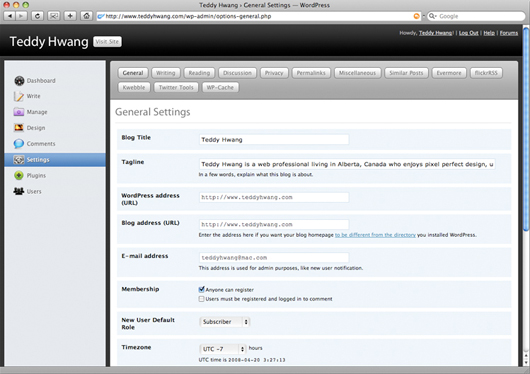Open the Help link in header
Screen dimensions: 530x374
coord(489,33)
